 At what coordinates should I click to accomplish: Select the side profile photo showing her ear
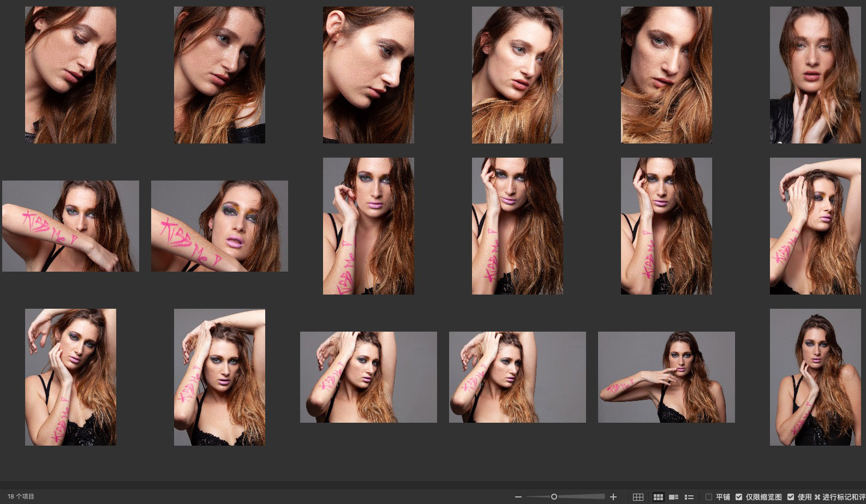click(x=368, y=75)
